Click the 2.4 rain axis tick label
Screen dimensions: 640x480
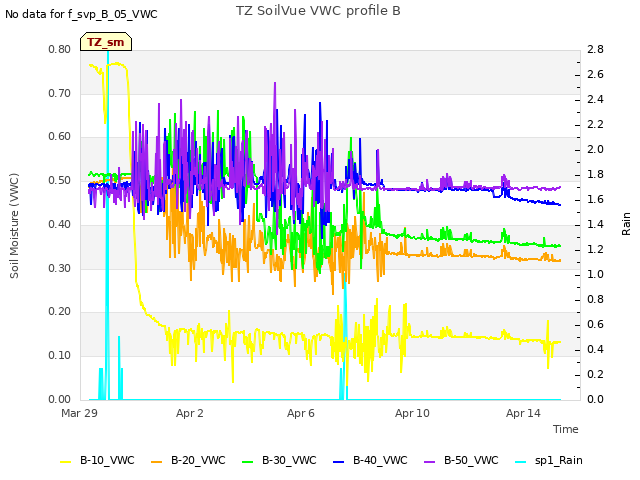pyautogui.click(x=596, y=99)
